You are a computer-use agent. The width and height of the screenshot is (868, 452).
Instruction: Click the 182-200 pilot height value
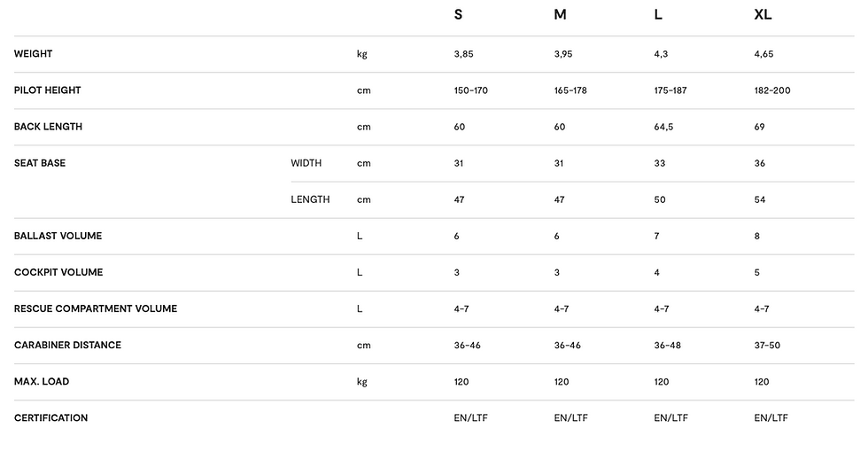772,90
